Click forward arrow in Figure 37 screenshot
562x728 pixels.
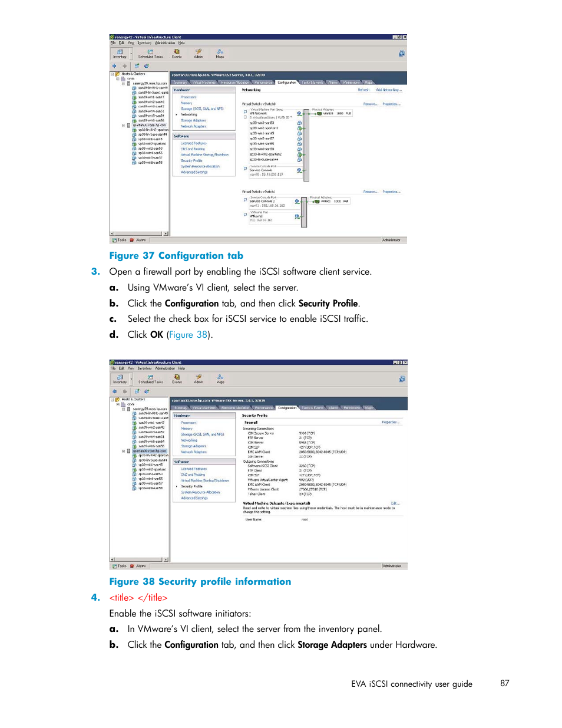click(124, 66)
